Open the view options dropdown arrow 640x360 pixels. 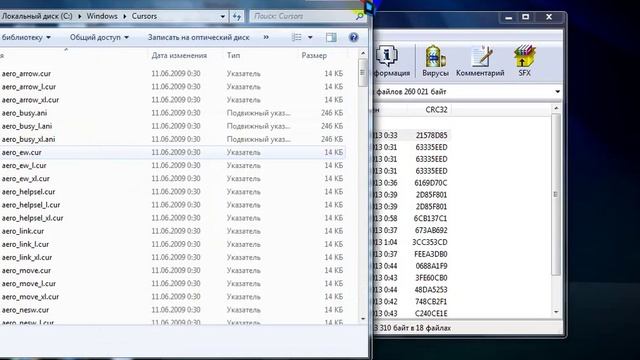pyautogui.click(x=310, y=38)
